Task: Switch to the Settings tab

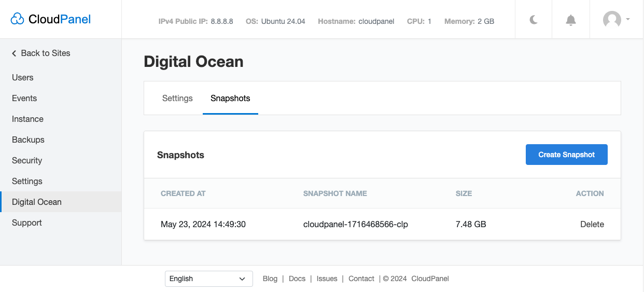Action: [x=177, y=98]
